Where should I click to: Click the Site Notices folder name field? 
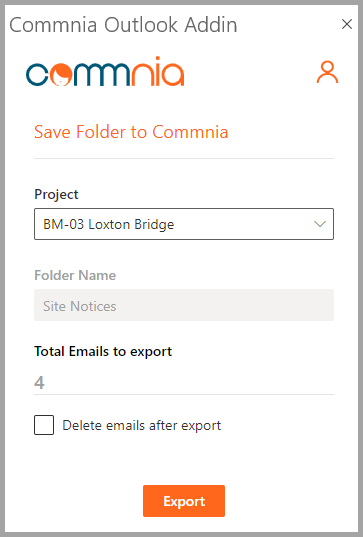click(184, 305)
